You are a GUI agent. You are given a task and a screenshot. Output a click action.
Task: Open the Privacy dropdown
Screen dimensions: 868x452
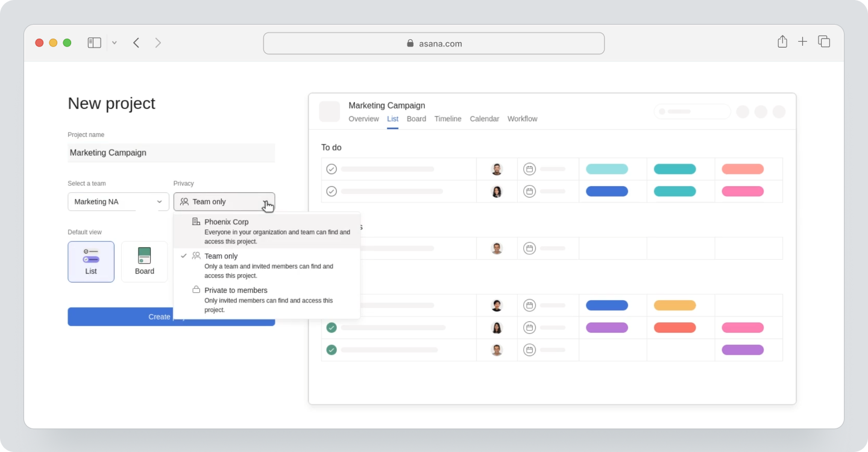[224, 201]
